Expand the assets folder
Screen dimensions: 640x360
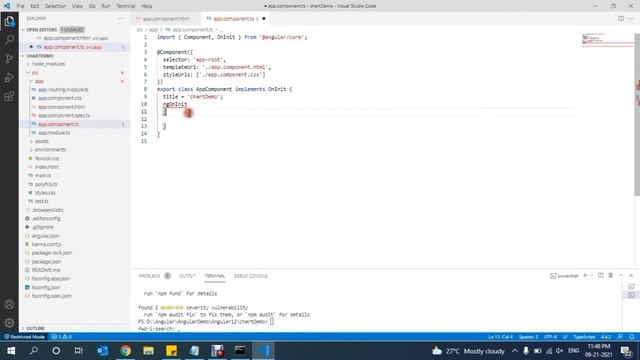click(41, 141)
